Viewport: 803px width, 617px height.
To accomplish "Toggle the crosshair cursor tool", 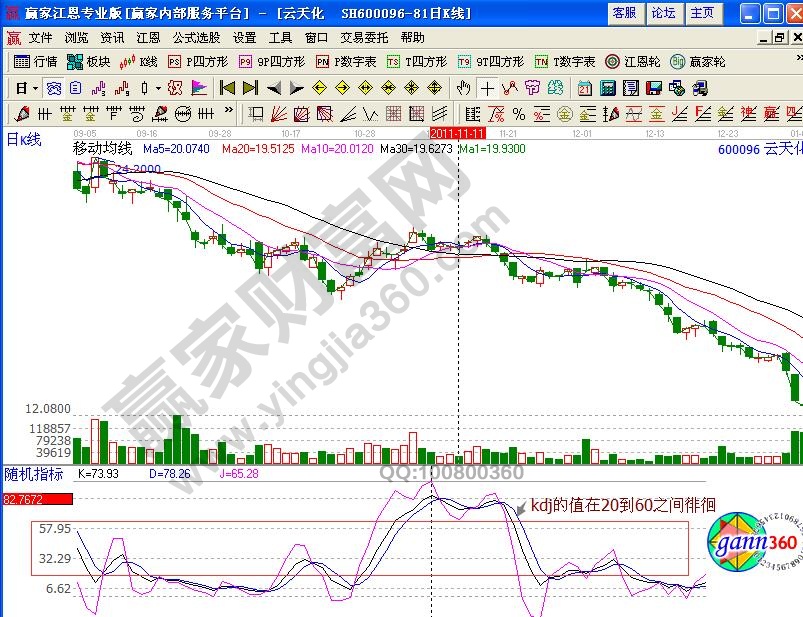I will point(487,88).
